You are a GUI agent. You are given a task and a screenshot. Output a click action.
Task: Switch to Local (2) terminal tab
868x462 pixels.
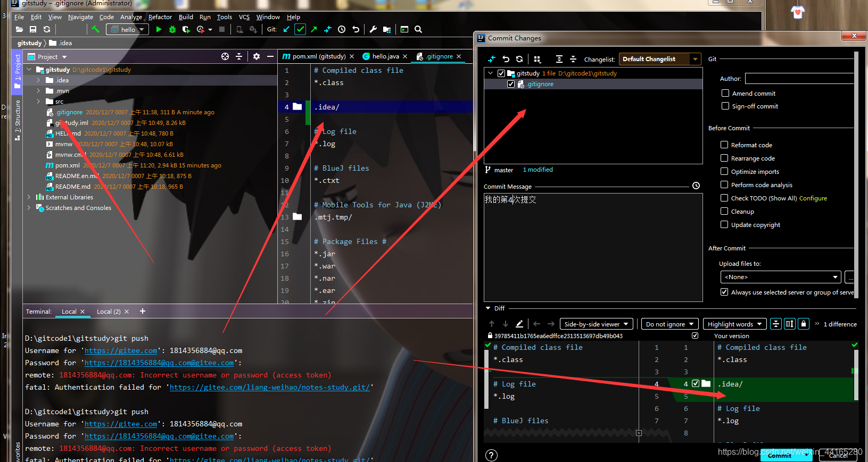pyautogui.click(x=113, y=312)
